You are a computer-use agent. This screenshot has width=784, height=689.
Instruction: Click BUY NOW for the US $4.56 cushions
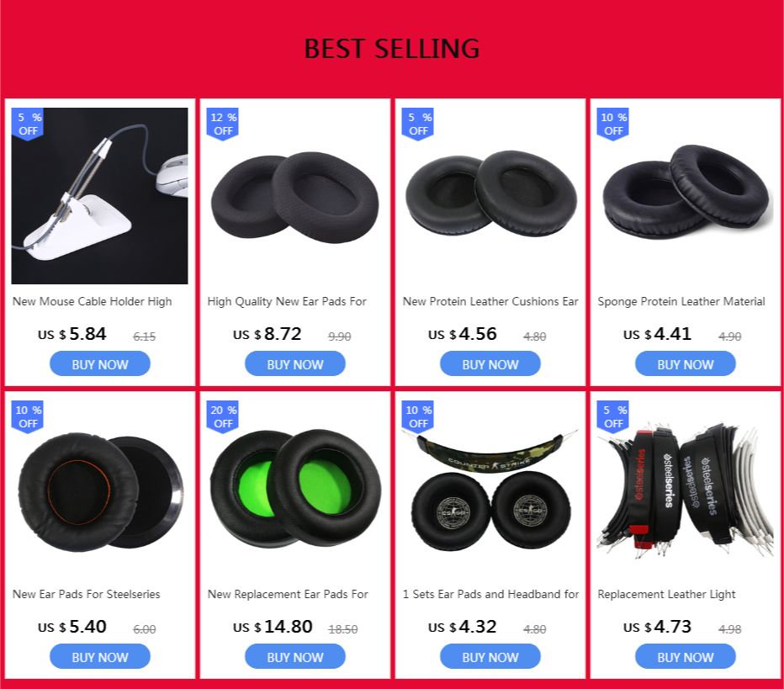click(x=490, y=364)
